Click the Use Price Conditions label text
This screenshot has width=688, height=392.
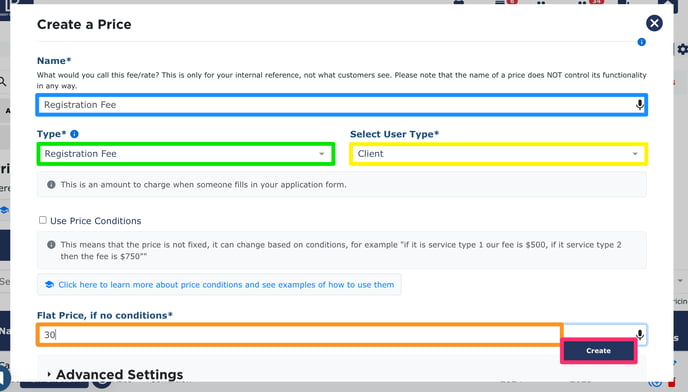point(96,221)
